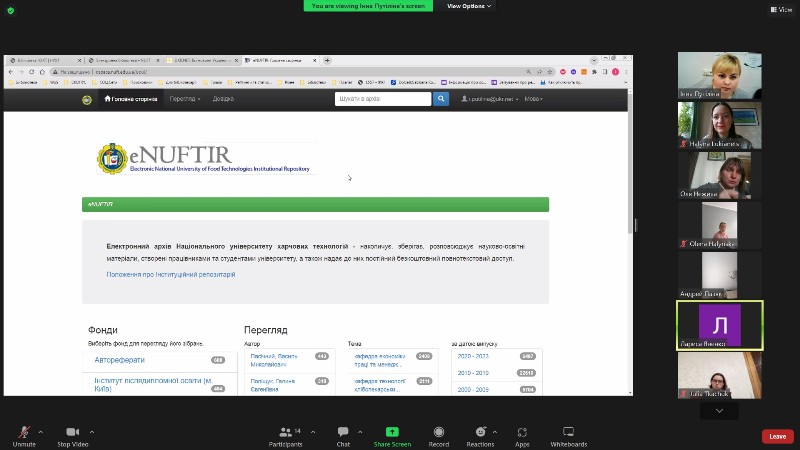This screenshot has height=450, width=800.
Task: Click green encryption shield icon
Action: (11, 10)
